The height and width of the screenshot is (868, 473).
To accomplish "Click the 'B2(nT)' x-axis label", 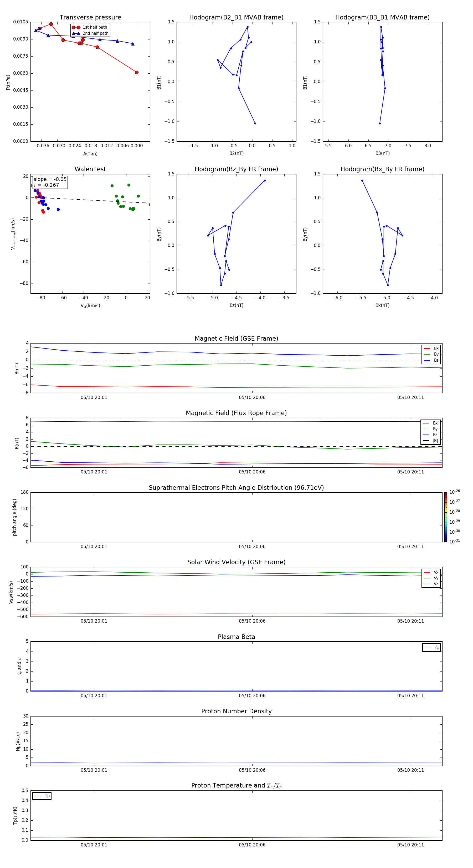I will pyautogui.click(x=236, y=153).
